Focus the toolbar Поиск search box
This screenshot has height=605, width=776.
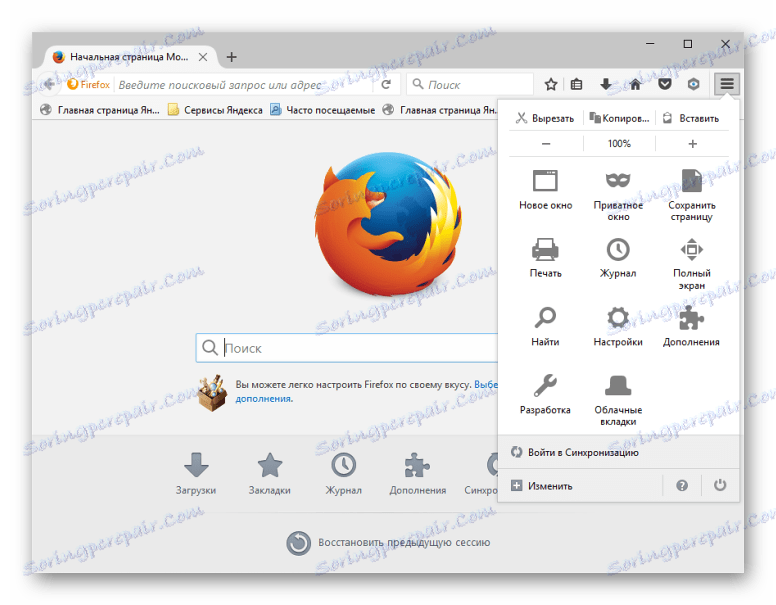click(x=470, y=85)
